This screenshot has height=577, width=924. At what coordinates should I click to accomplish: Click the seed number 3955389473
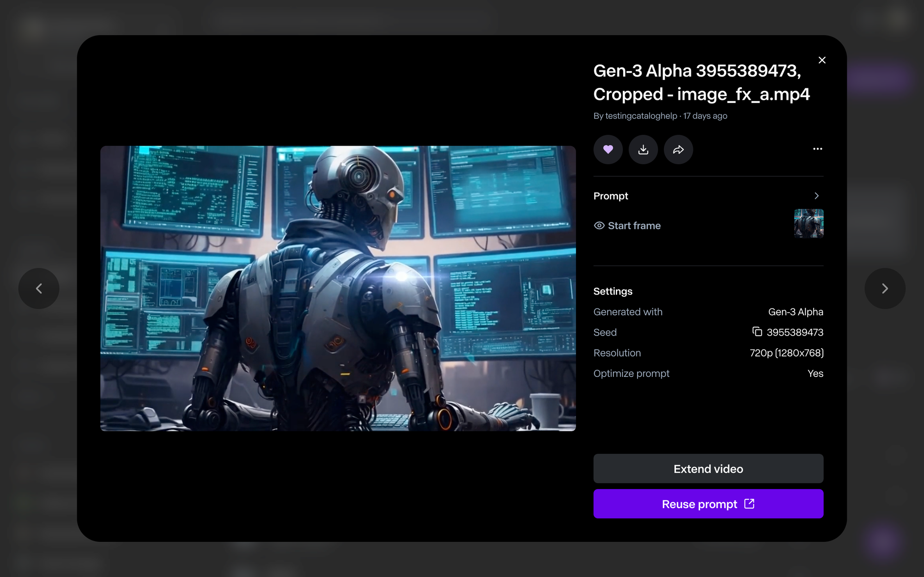point(795,332)
